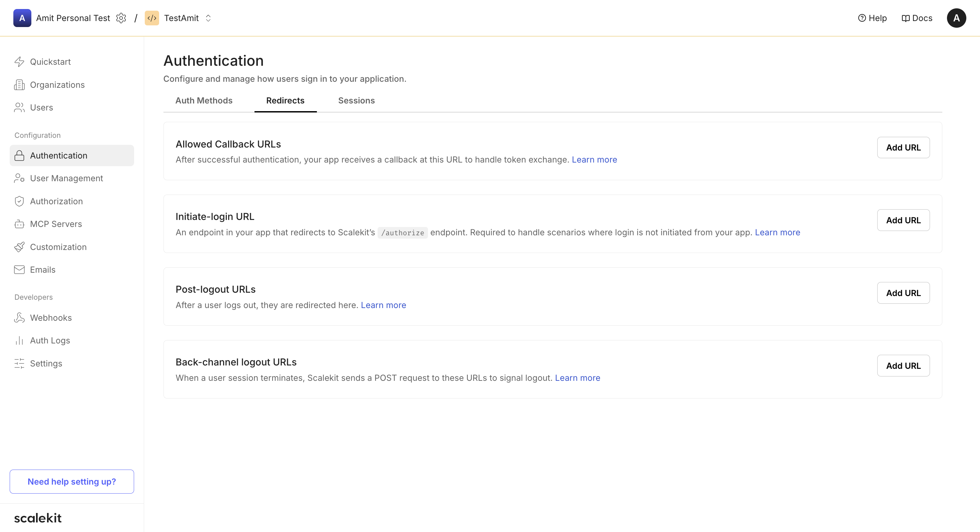The width and height of the screenshot is (980, 532).
Task: Add URL for Allowed Callback URLs
Action: tap(904, 147)
